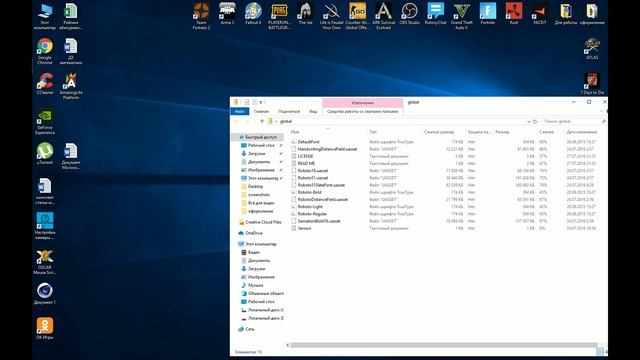Select the AmazingLife Platform desktop icon
The height and width of the screenshot is (360, 640).
tap(71, 86)
